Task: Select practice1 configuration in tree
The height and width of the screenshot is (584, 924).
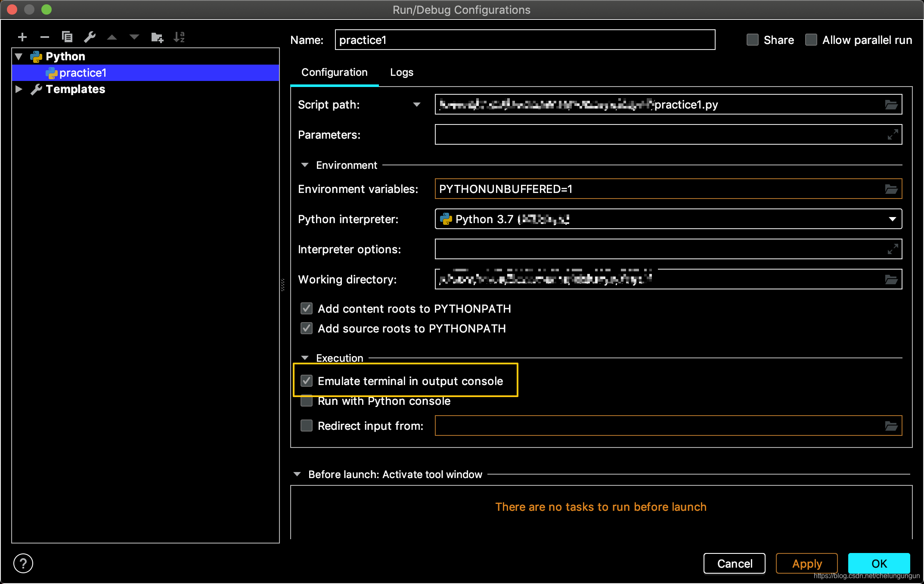Action: [x=83, y=73]
